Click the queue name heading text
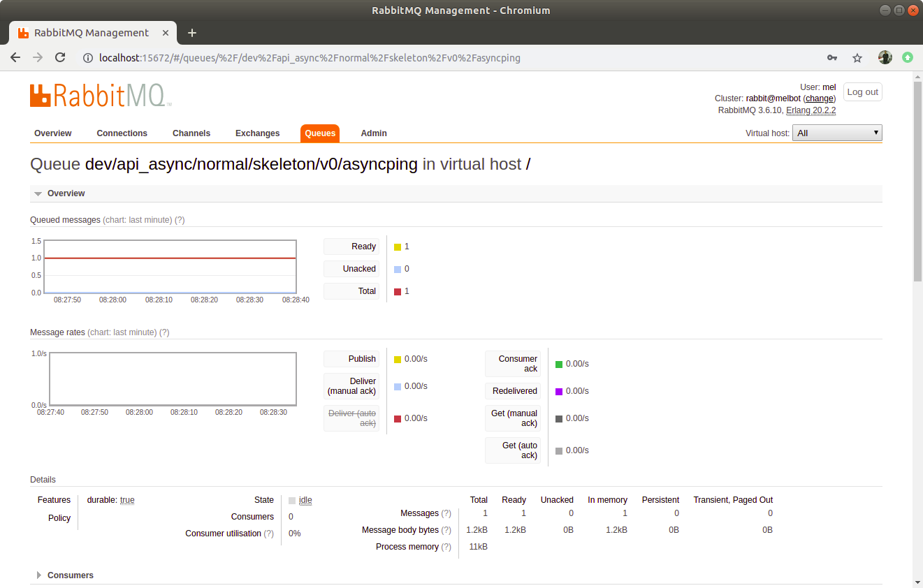 coord(252,164)
